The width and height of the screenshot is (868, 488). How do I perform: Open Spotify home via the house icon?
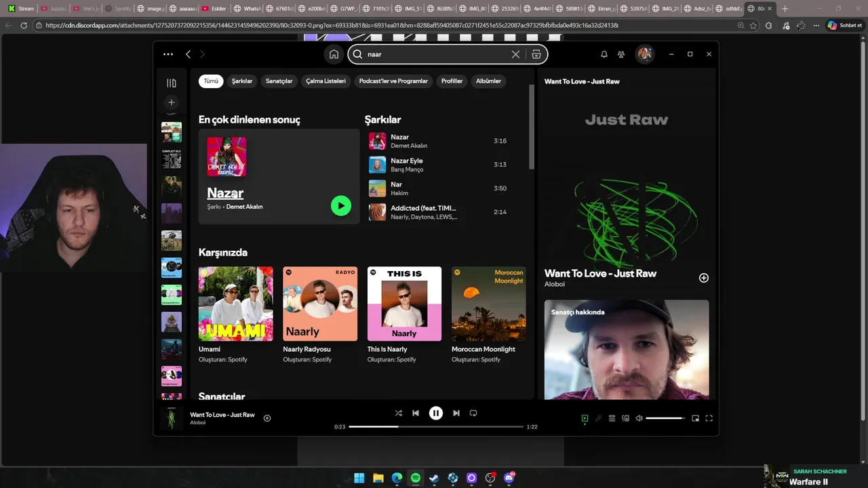coord(334,54)
